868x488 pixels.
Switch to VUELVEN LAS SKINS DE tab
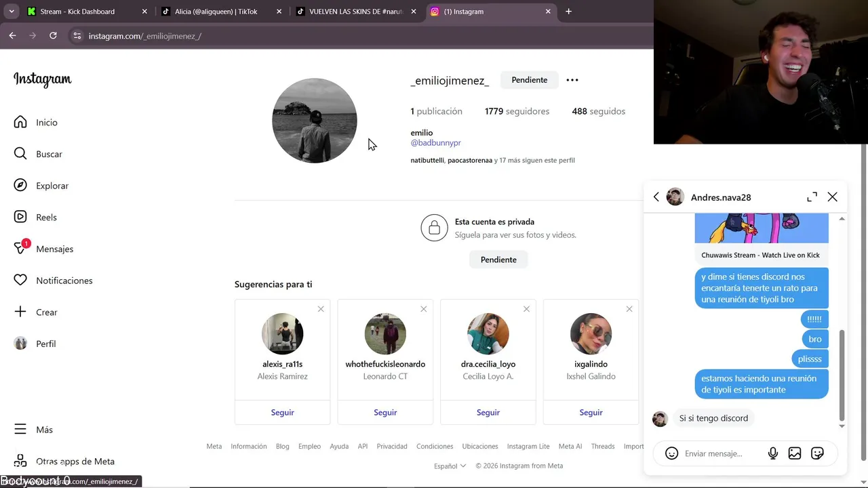[356, 12]
